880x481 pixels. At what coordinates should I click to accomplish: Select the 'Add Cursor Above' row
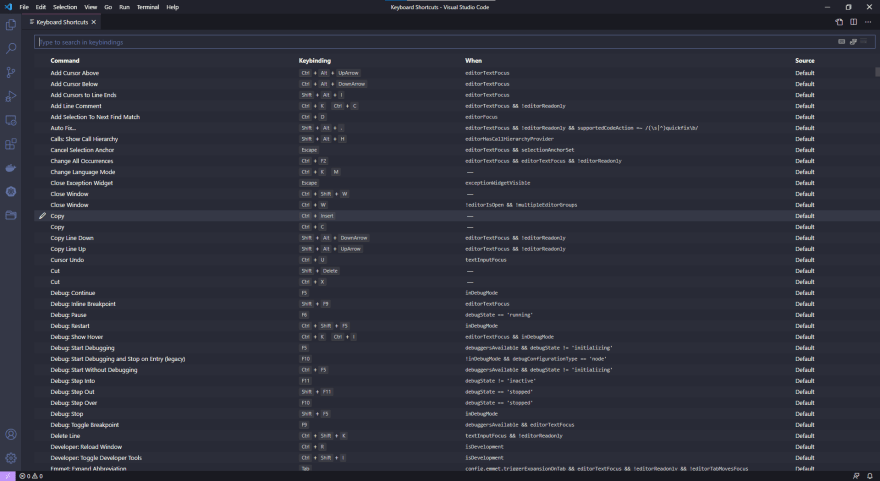(454, 73)
